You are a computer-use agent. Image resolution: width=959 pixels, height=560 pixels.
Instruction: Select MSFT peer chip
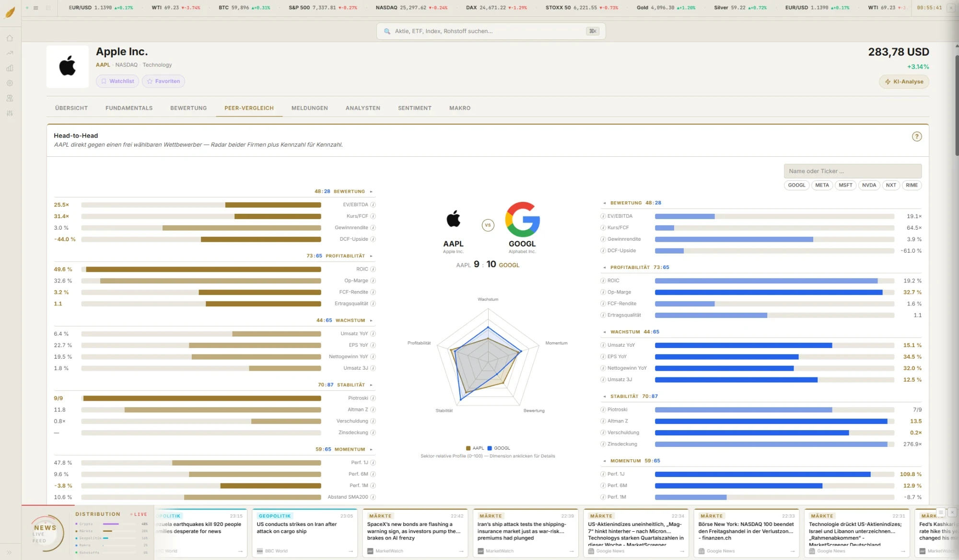pyautogui.click(x=845, y=186)
